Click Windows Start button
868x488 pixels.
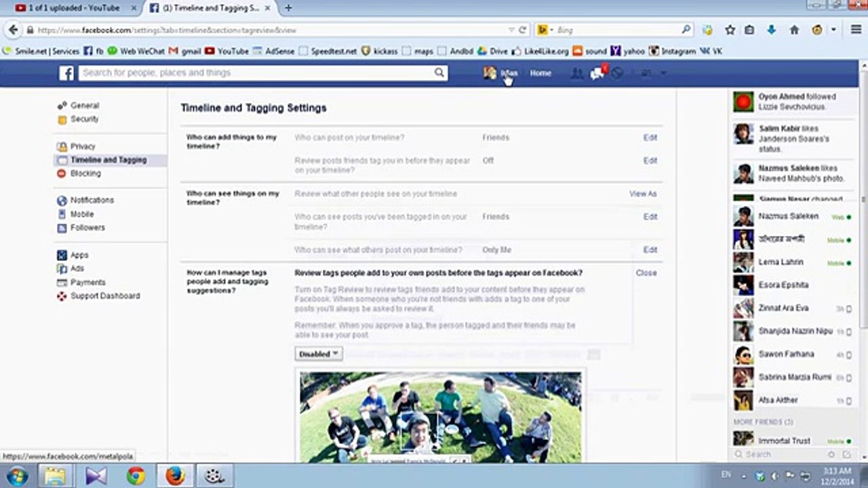coord(18,476)
